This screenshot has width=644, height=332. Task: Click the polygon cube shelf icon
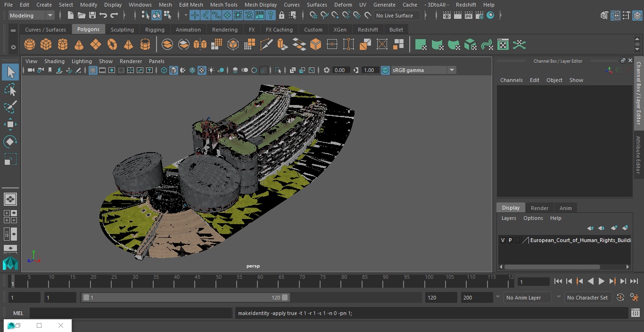click(x=46, y=45)
